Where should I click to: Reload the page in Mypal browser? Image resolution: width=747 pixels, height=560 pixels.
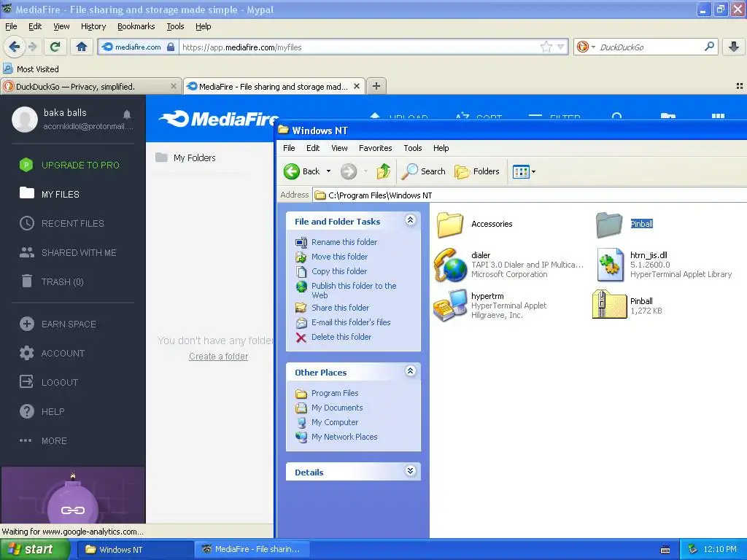point(55,47)
